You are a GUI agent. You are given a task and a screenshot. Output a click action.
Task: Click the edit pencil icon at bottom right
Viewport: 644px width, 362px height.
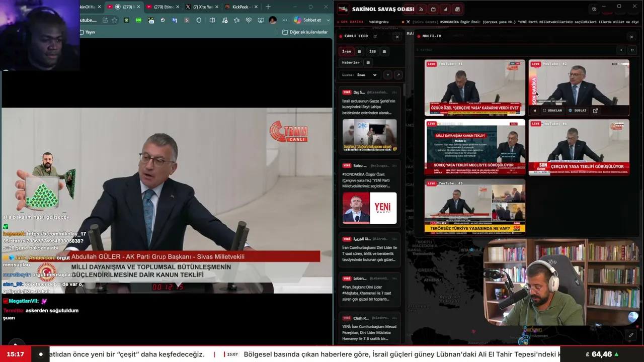click(631, 335)
